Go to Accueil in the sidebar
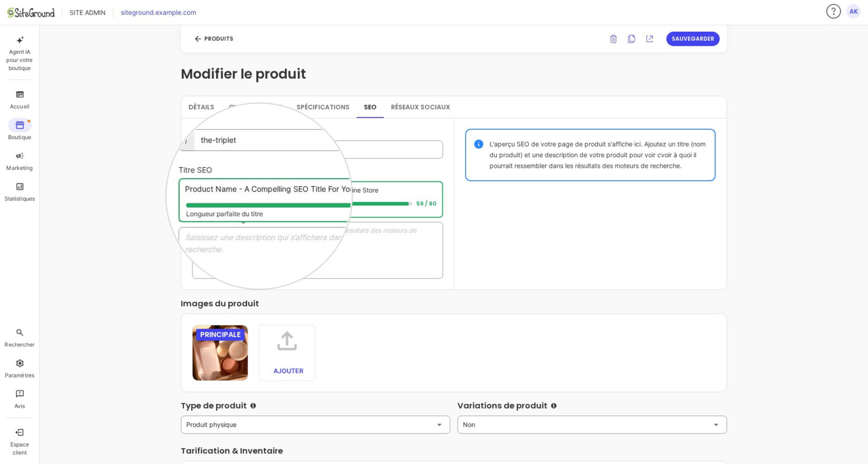Screen dimensions: 868x464 click(x=20, y=100)
